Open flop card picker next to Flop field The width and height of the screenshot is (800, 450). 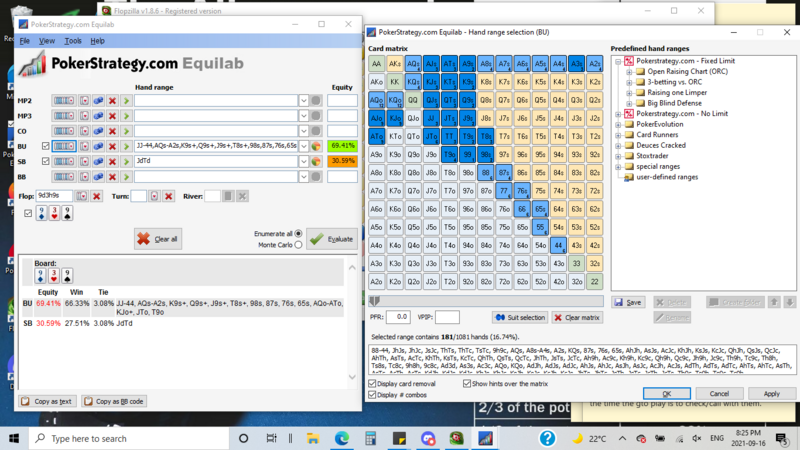pyautogui.click(x=82, y=196)
